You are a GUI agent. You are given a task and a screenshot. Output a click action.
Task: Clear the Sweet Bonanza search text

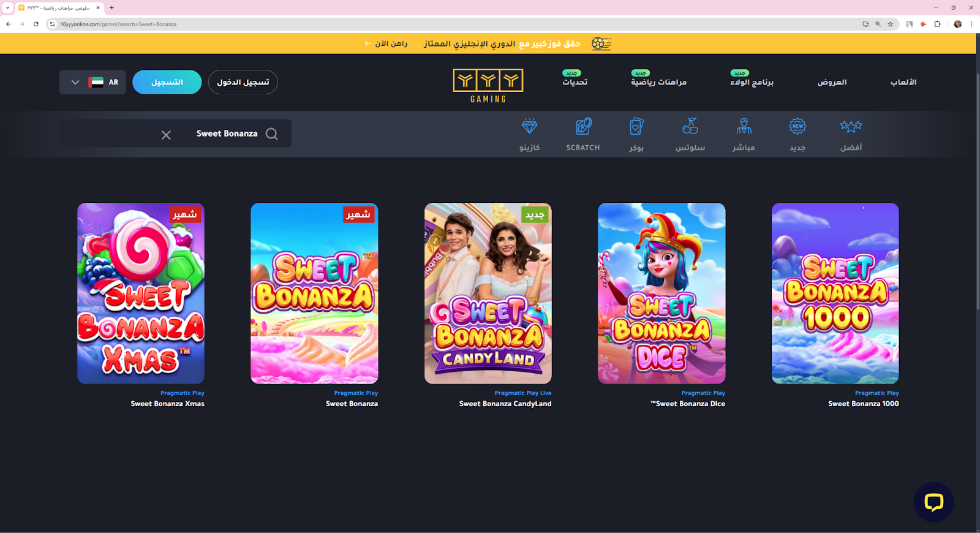click(166, 135)
